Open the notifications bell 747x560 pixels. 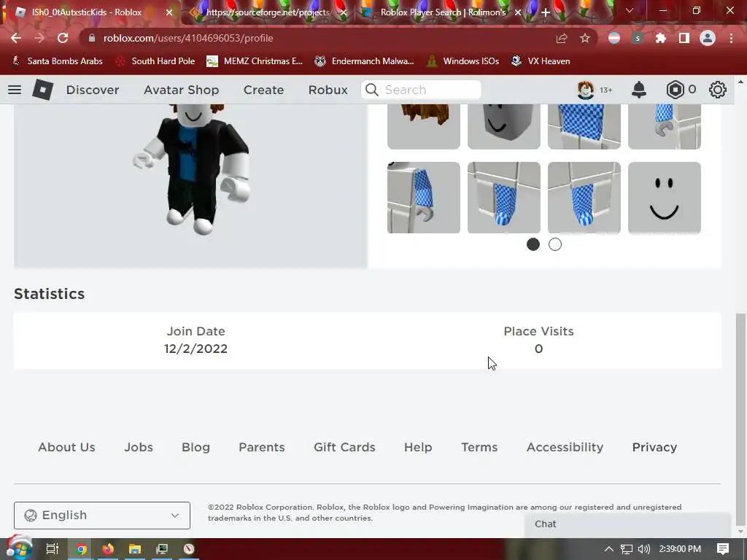(638, 90)
